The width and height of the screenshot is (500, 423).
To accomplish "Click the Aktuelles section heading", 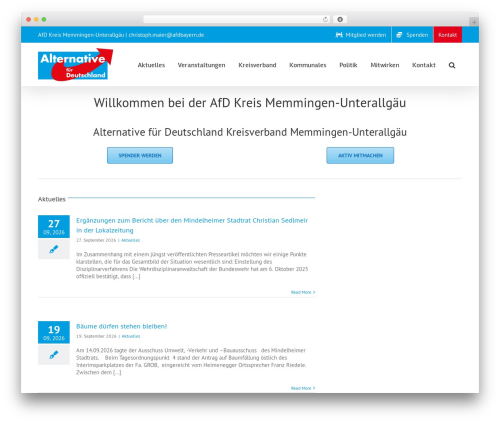I will click(x=52, y=199).
